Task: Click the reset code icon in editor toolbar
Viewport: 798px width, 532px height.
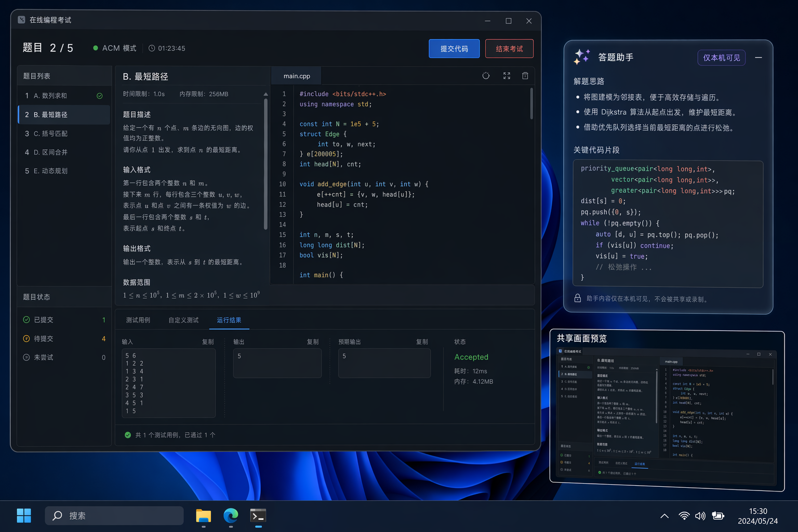Action: 486,76
